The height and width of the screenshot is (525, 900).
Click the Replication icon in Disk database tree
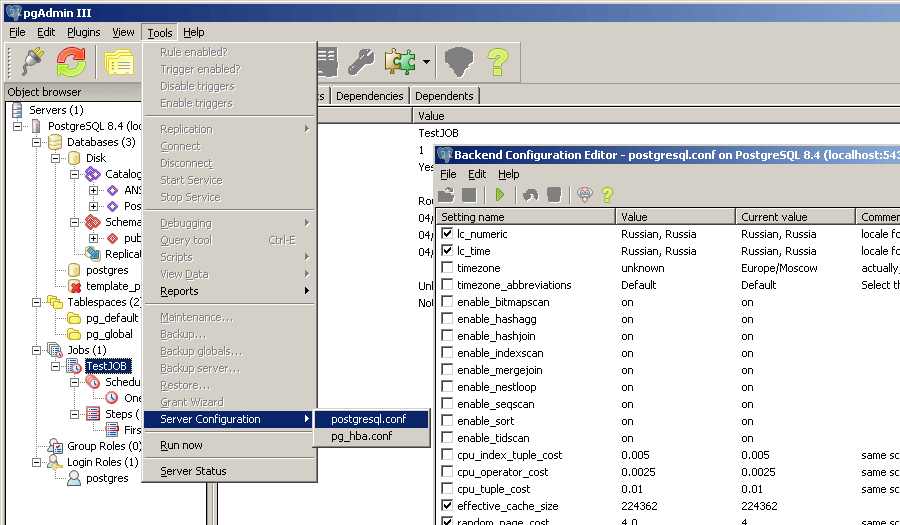pos(93,254)
